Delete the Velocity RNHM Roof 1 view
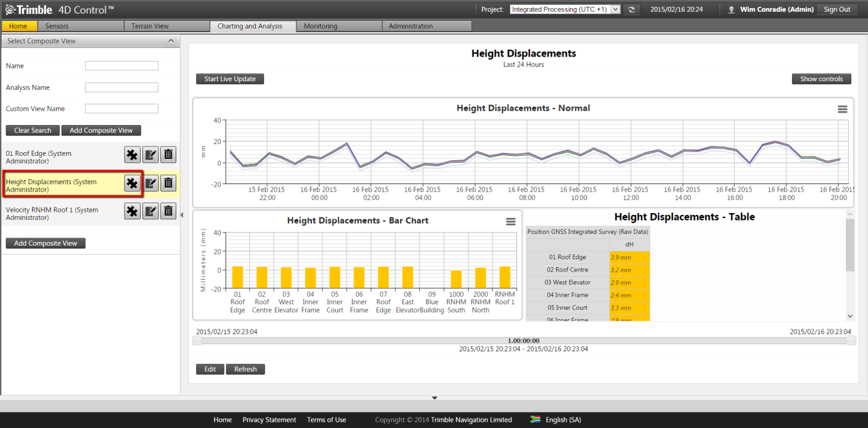The width and height of the screenshot is (868, 428). coord(168,211)
